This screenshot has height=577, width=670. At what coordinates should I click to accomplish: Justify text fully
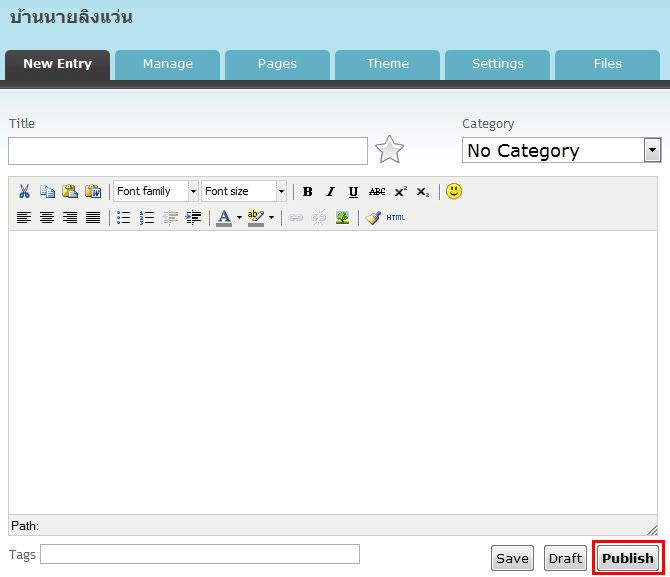93,218
